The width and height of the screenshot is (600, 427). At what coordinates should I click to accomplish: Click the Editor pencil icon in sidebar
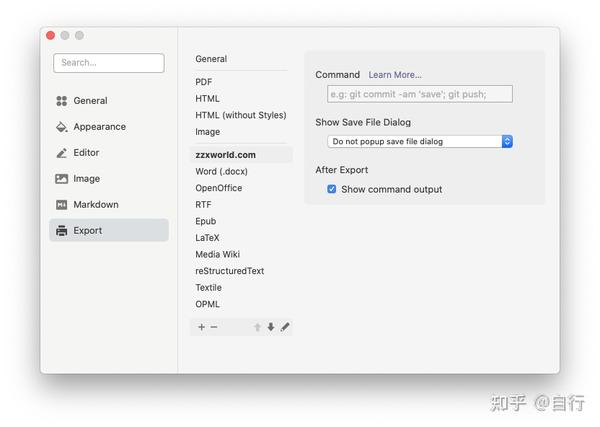[x=62, y=153]
